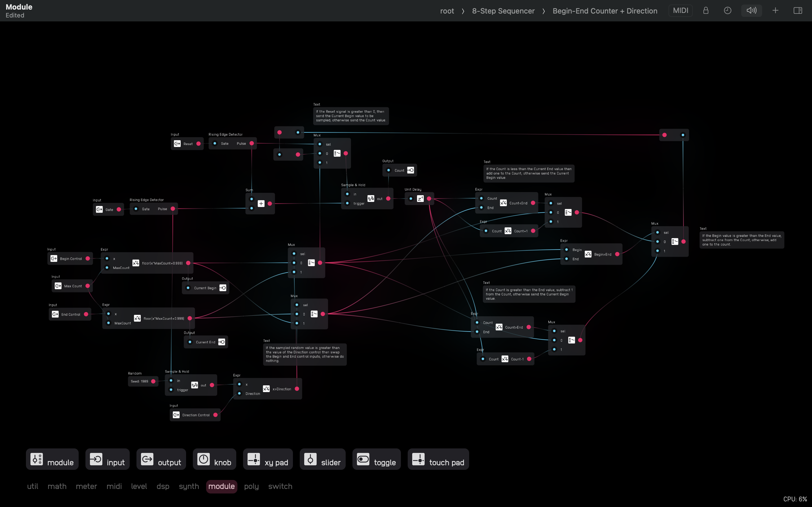Toggle the right sidebar panel icon
The height and width of the screenshot is (507, 812).
pos(798,11)
